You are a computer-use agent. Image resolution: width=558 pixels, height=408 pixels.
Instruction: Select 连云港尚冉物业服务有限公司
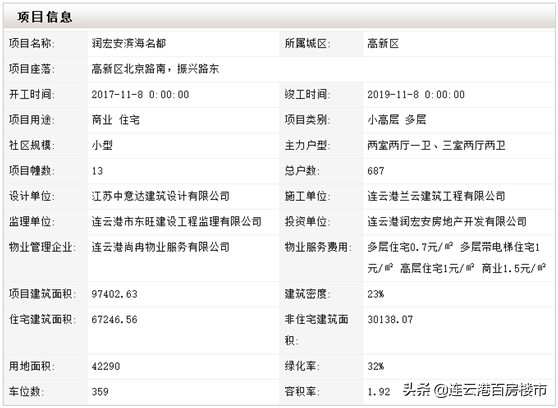(160, 247)
